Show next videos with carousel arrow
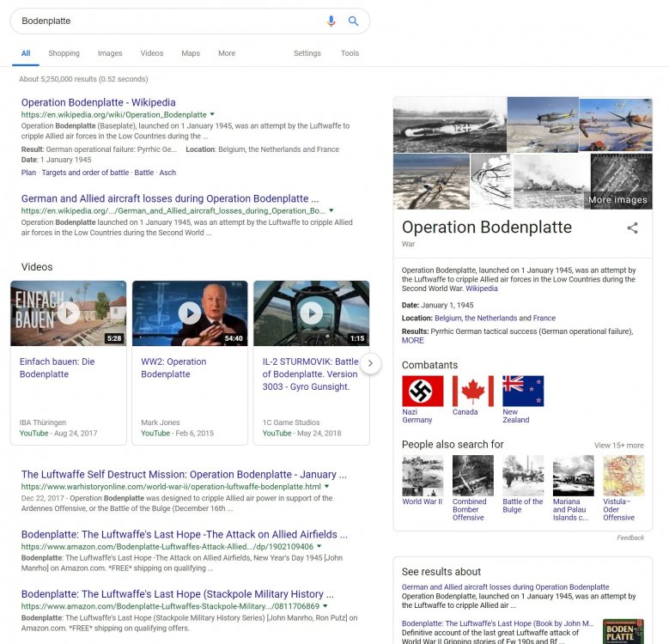 pyautogui.click(x=370, y=363)
